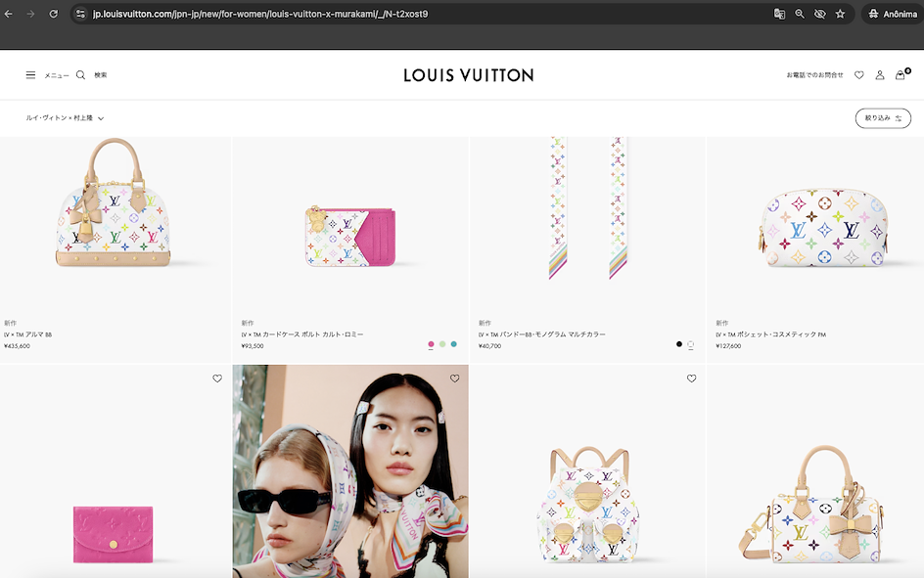Favorite the multicolor backpack with heart
The image size is (924, 578).
(692, 378)
